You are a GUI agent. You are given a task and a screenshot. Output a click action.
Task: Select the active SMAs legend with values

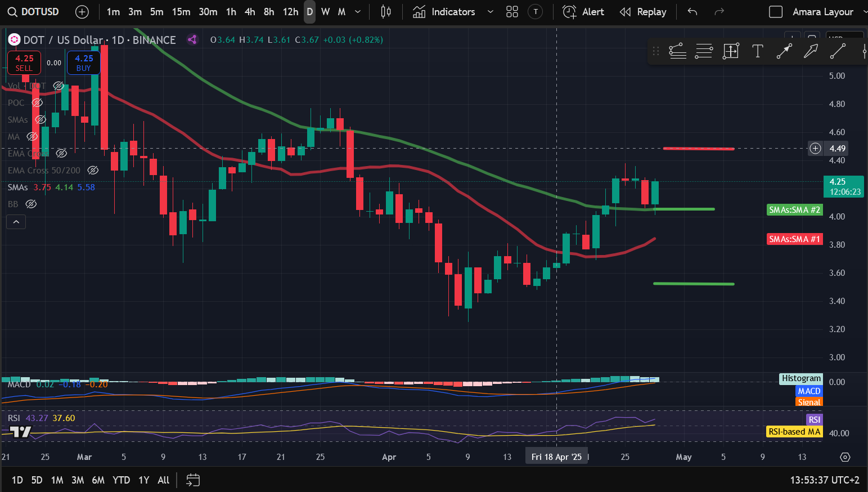[x=51, y=187]
